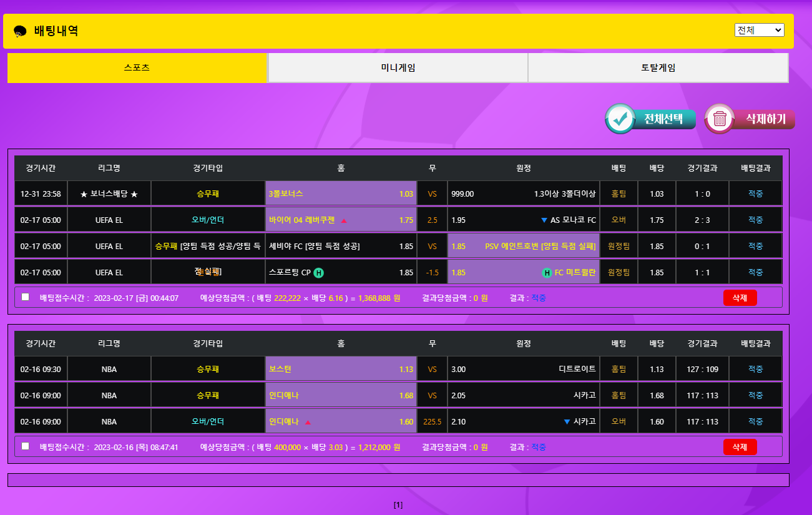Tick the checkbox for the 2023-02-17 bet slip

(26, 297)
